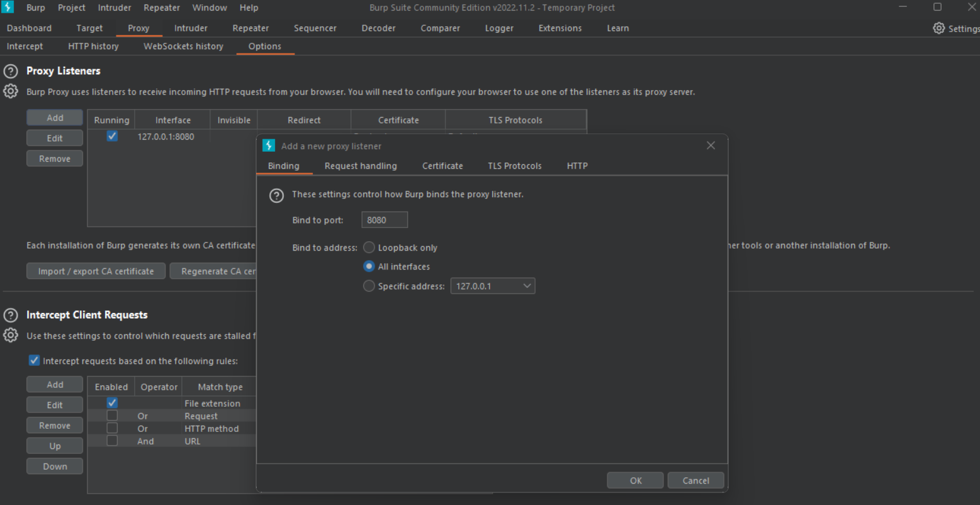Click the Settings gear icon at top right

pos(939,28)
